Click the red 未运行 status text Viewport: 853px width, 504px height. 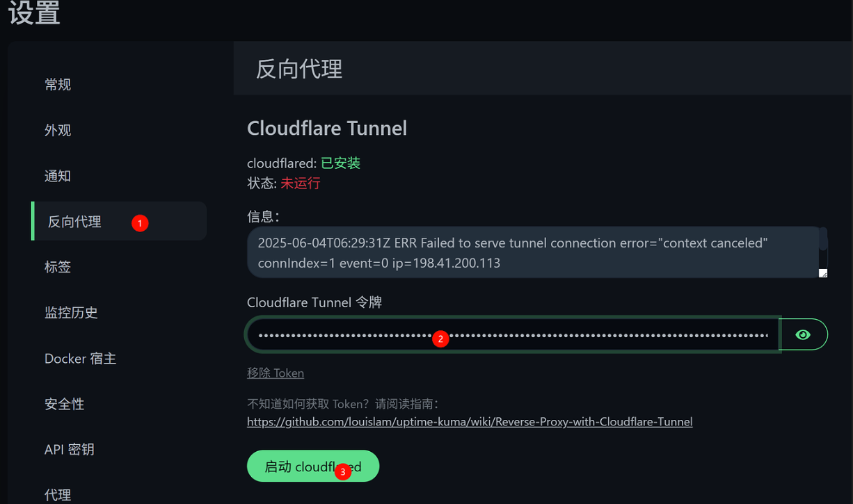[300, 184]
